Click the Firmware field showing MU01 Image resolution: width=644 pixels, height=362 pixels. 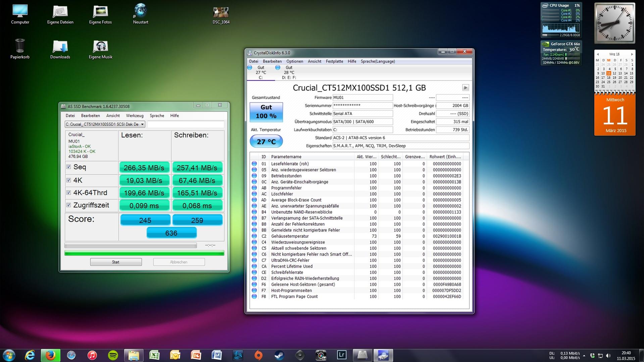(362, 98)
